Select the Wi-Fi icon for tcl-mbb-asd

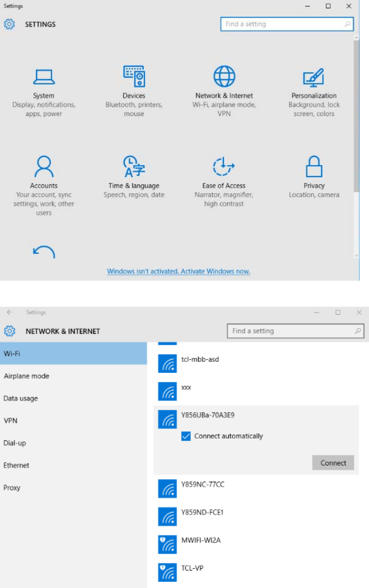coord(167,364)
